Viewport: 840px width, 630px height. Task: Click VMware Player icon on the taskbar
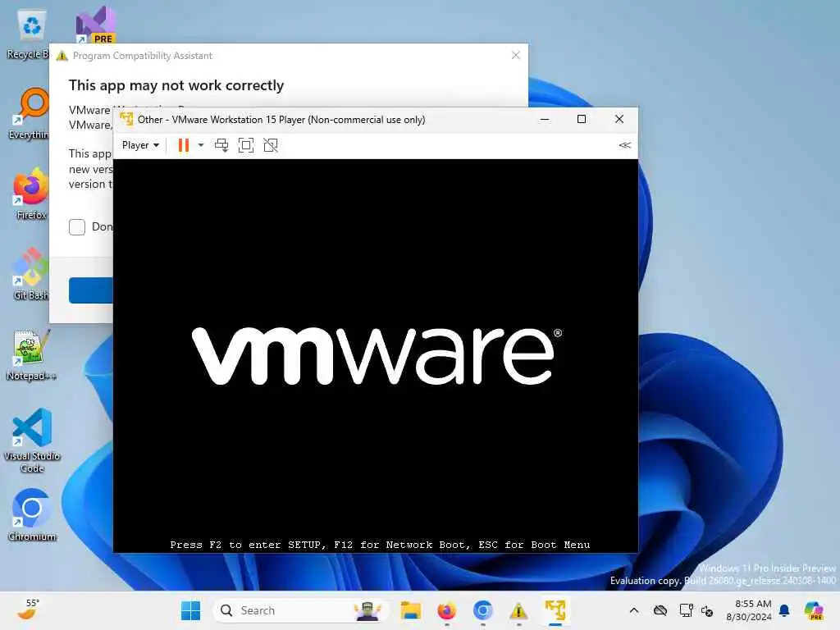[x=555, y=610]
